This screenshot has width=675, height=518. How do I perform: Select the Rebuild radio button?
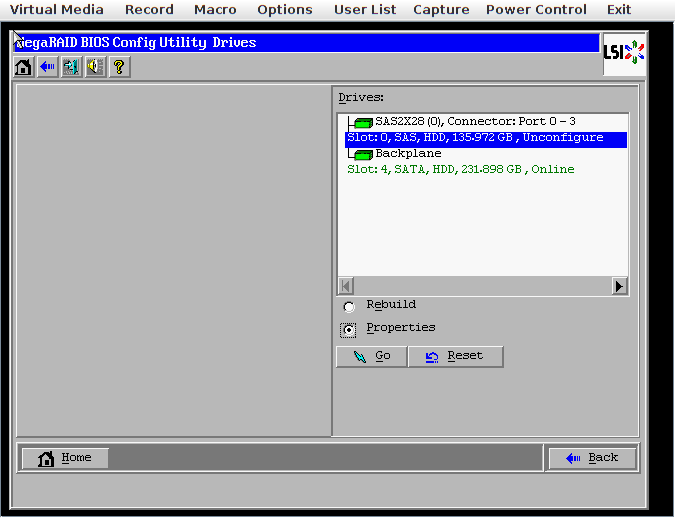pyautogui.click(x=349, y=307)
